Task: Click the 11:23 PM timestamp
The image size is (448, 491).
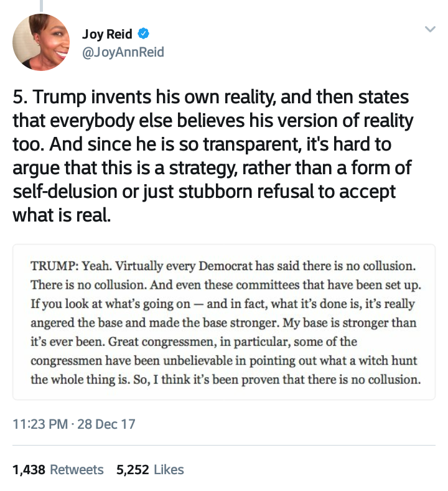Action: pos(39,425)
